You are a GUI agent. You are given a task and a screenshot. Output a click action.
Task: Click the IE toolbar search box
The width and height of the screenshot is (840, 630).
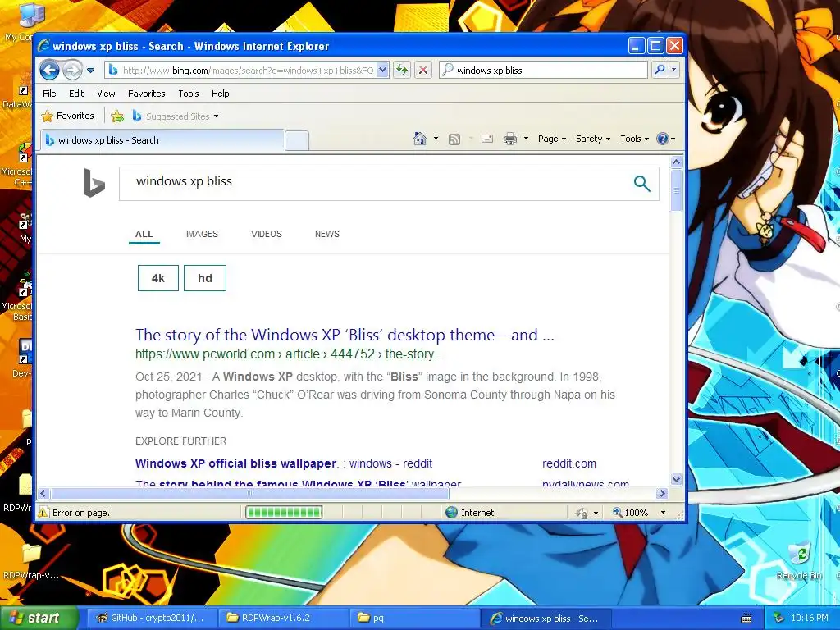coord(543,71)
